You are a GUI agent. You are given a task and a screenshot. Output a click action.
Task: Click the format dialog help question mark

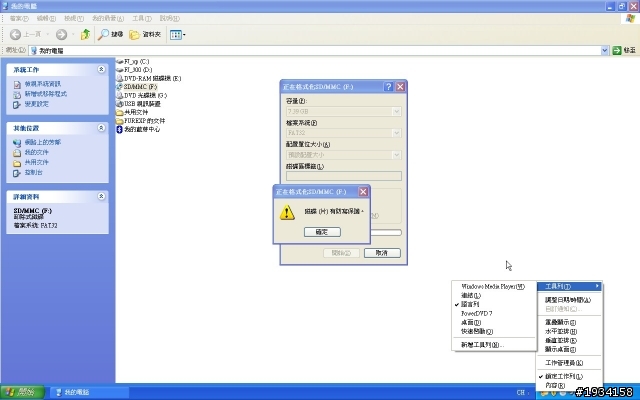[388, 87]
